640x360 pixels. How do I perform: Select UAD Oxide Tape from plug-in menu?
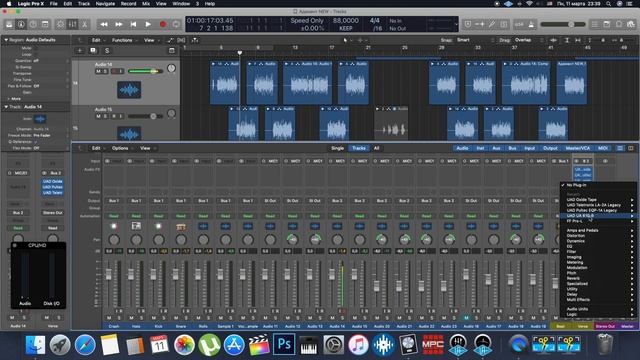pos(598,200)
